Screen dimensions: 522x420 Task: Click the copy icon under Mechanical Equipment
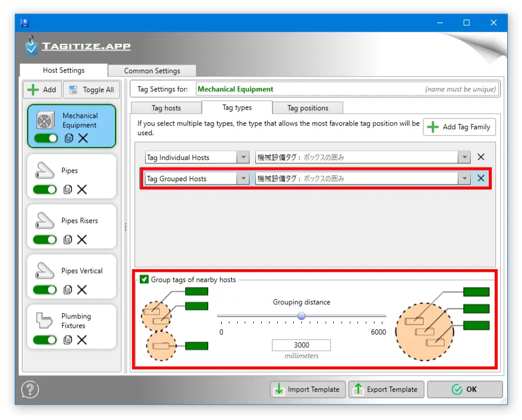[x=68, y=138]
